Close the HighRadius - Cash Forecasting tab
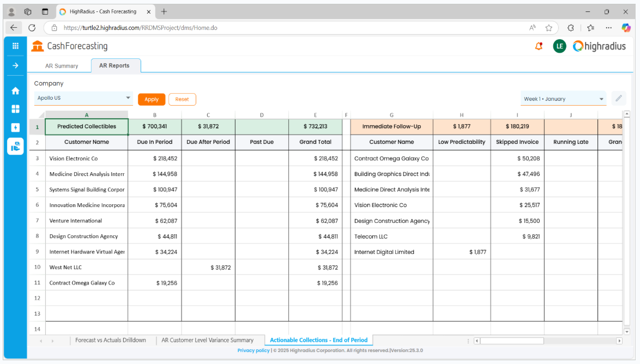The image size is (640, 364). click(x=149, y=12)
